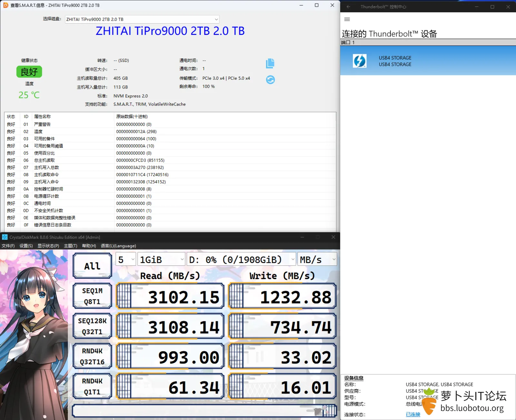Open the 帮助(H) menu

(89, 246)
